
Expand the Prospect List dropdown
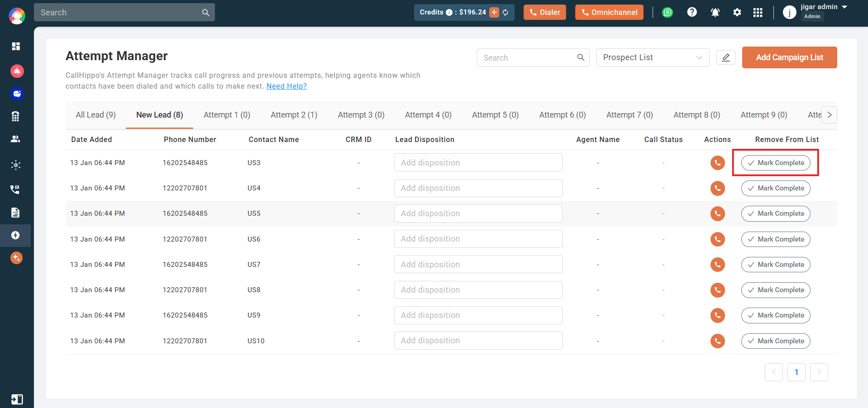[653, 57]
